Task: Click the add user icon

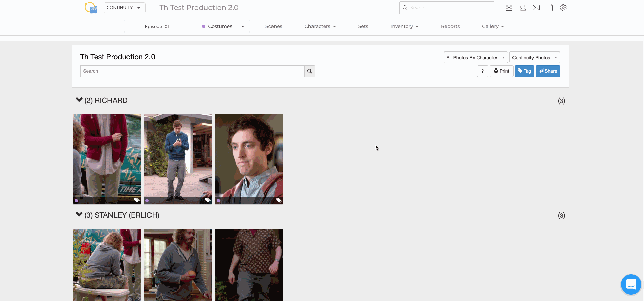Action: point(523,8)
